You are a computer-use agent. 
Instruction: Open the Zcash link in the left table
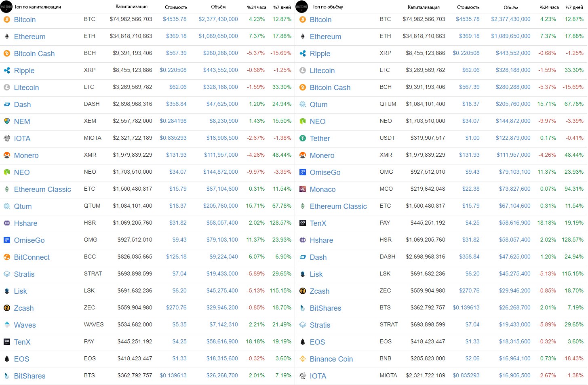(24, 308)
